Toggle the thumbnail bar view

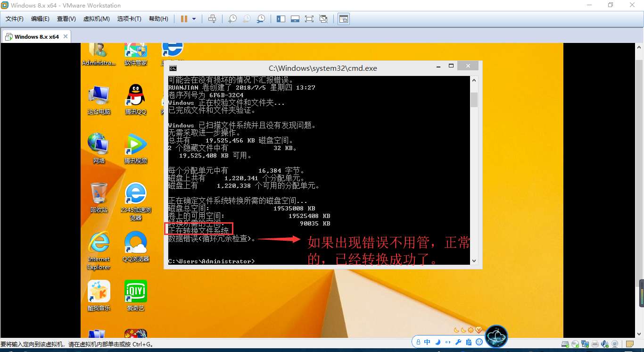pos(295,19)
